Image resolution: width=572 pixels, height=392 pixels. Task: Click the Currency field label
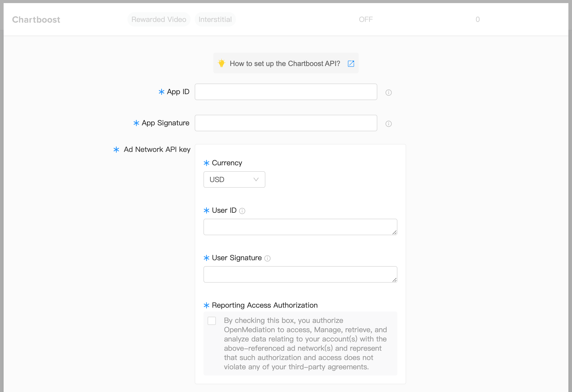[x=227, y=163]
